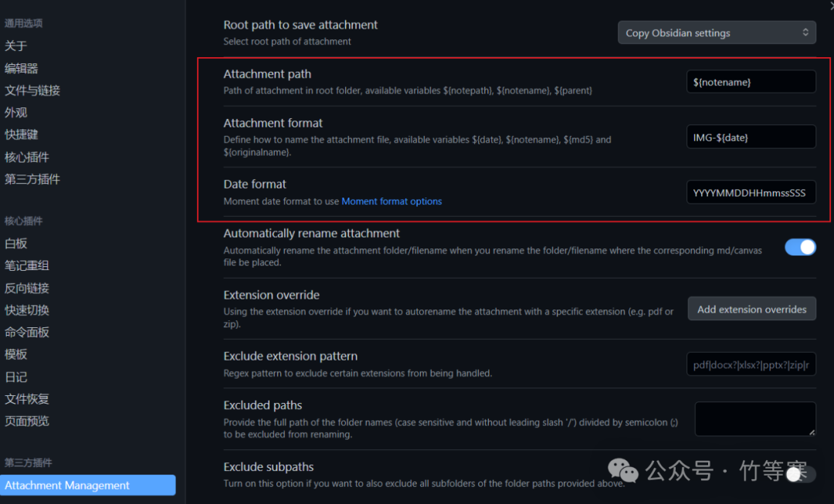This screenshot has width=834, height=504.
Task: Focus the Date format text box
Action: click(751, 193)
